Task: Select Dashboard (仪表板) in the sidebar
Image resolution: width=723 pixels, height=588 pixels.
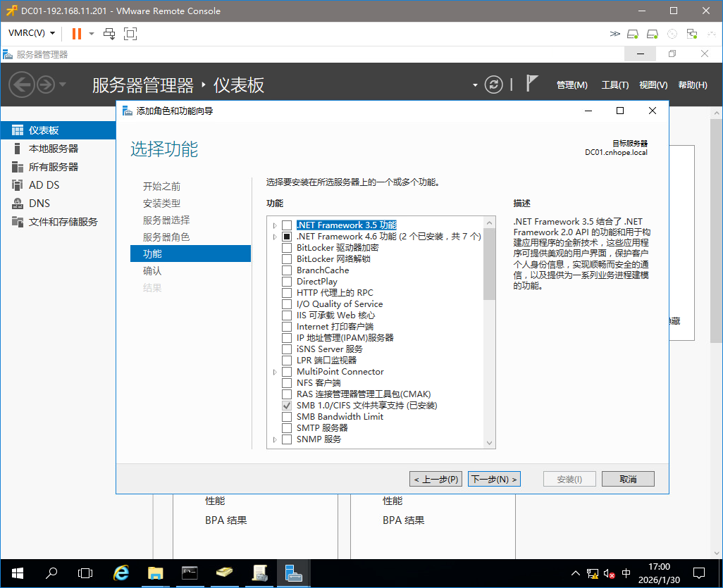Action: pos(58,130)
